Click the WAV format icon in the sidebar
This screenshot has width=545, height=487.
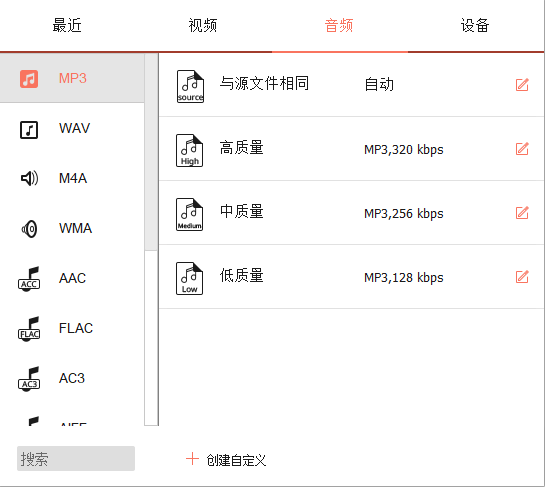(x=29, y=130)
